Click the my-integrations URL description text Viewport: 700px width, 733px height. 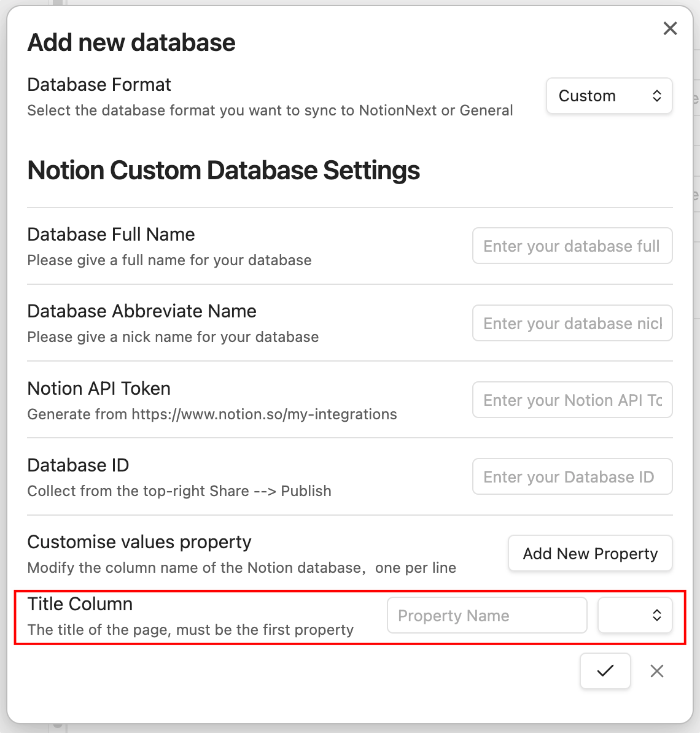(x=212, y=414)
